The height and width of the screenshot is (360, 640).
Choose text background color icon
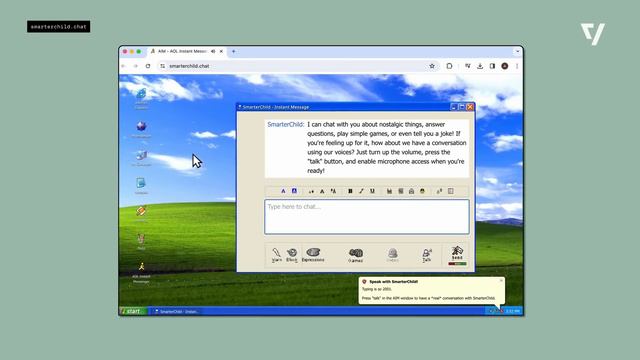coord(294,191)
